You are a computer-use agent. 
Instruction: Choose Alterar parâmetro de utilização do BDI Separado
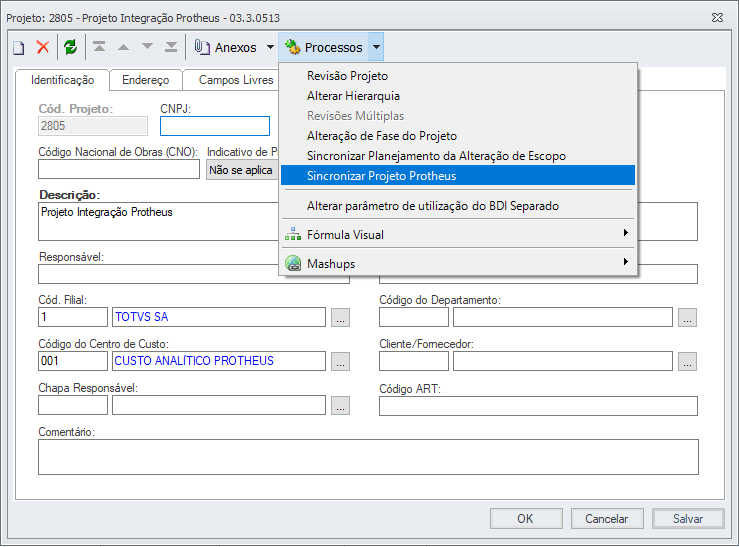click(458, 206)
